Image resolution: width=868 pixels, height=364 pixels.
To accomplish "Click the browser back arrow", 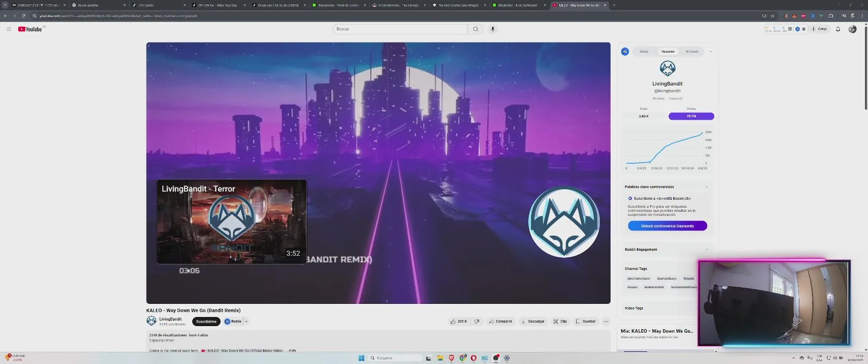I will (x=6, y=16).
